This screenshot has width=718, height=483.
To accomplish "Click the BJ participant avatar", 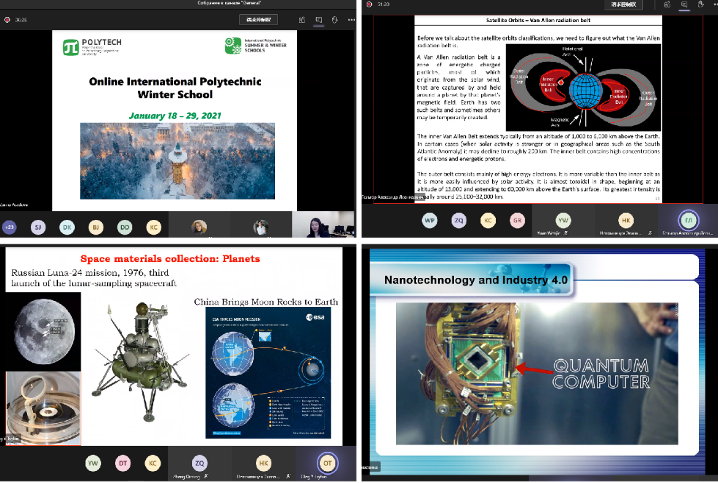I will click(x=96, y=227).
